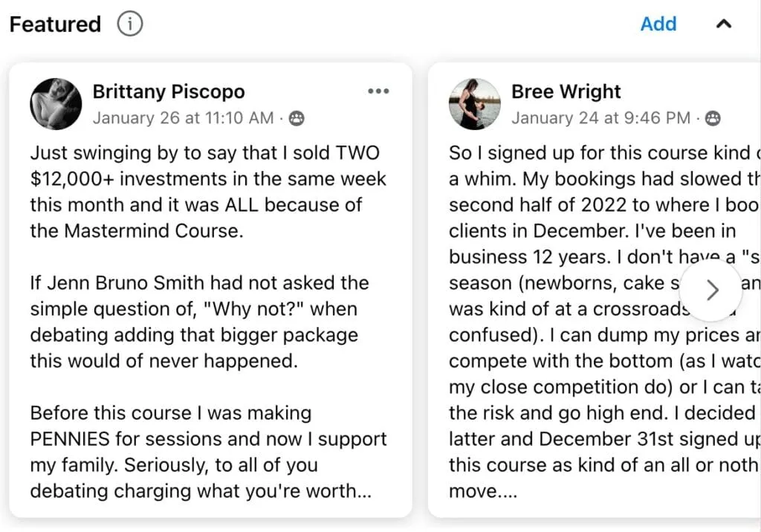Viewport: 761px width, 532px height.
Task: Open Bree Wright's profile
Action: tap(566, 91)
